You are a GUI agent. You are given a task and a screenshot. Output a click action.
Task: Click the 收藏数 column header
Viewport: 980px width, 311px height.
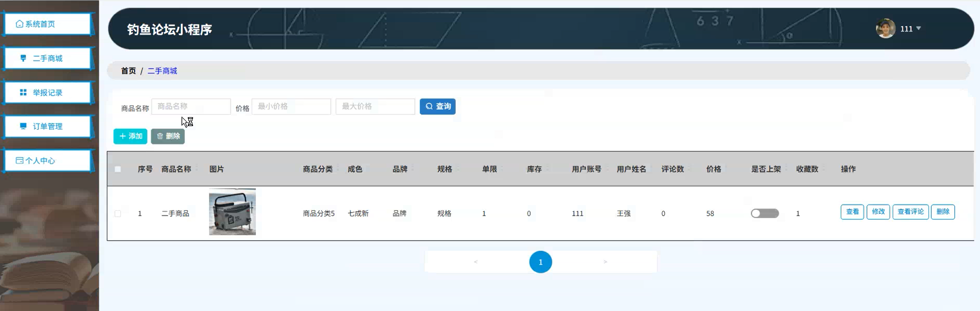coord(807,169)
